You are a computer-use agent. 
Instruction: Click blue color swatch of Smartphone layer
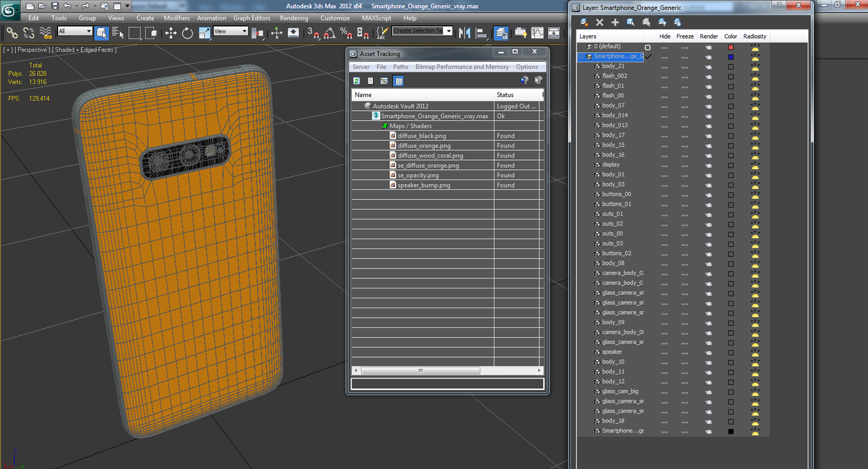tap(731, 57)
